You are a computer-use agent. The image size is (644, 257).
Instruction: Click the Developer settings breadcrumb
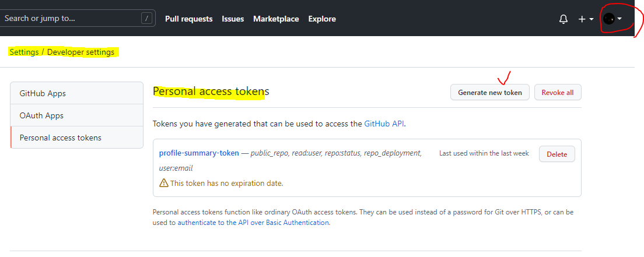coord(81,52)
